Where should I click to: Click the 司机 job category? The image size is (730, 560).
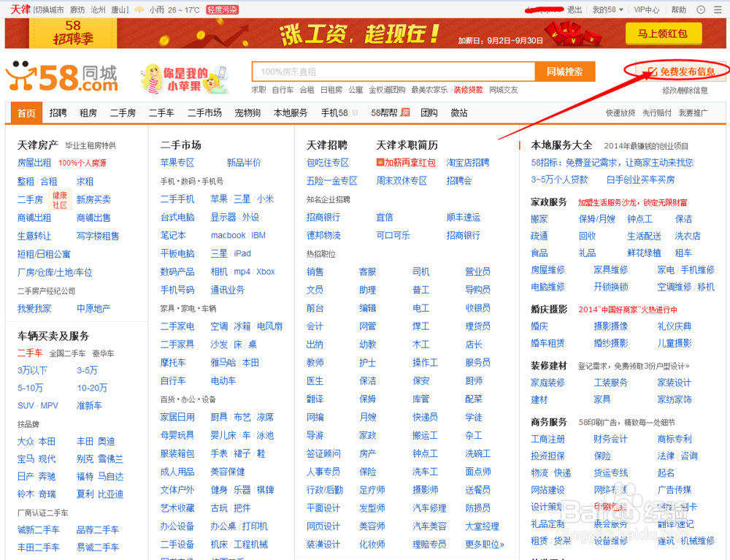coord(421,272)
